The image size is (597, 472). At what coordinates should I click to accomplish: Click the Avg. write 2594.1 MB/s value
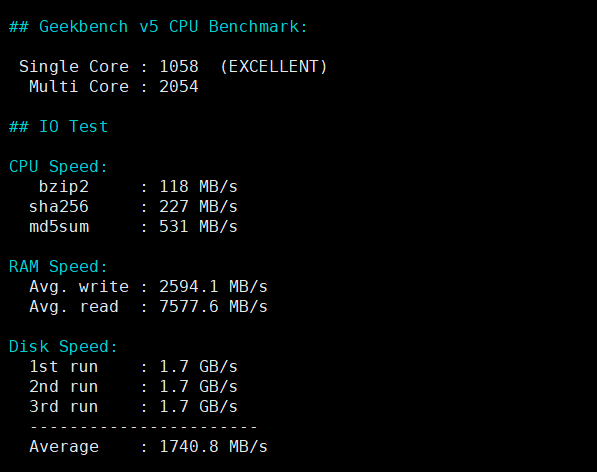pos(214,287)
